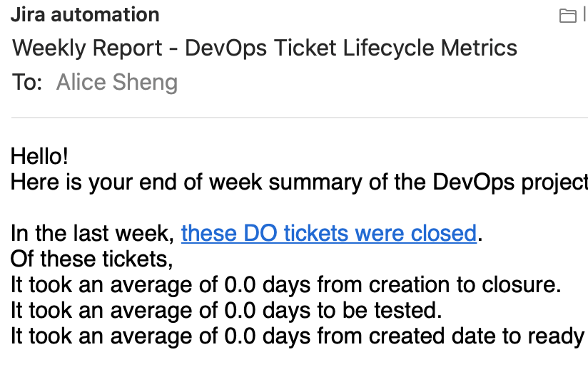This screenshot has width=588, height=372.
Task: Click "Lifecycle Metrics" in the subject
Action: click(x=430, y=48)
